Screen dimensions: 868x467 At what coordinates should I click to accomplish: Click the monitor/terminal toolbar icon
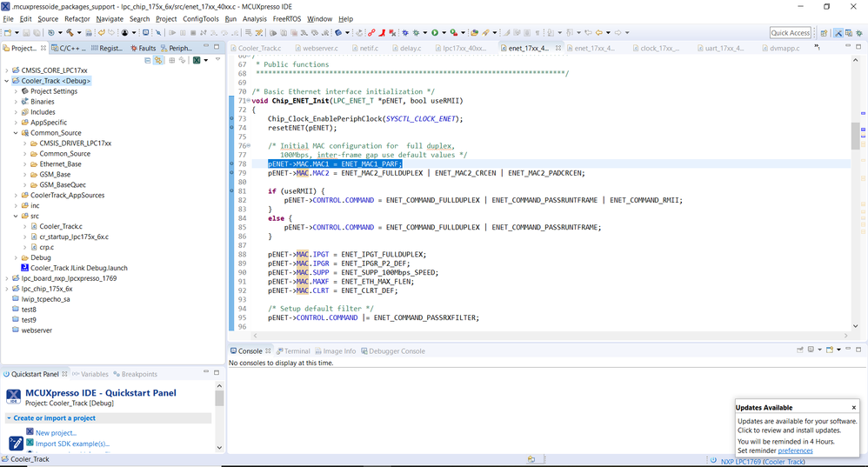(145, 33)
